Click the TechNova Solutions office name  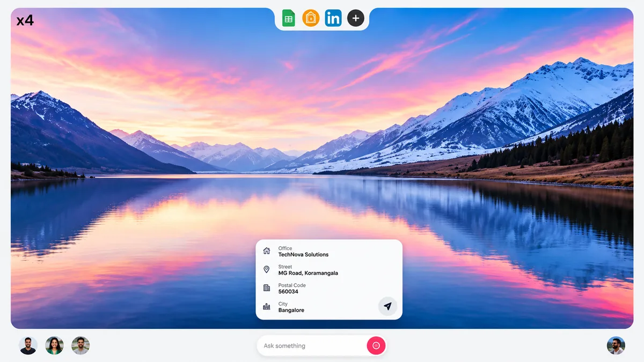(x=303, y=255)
